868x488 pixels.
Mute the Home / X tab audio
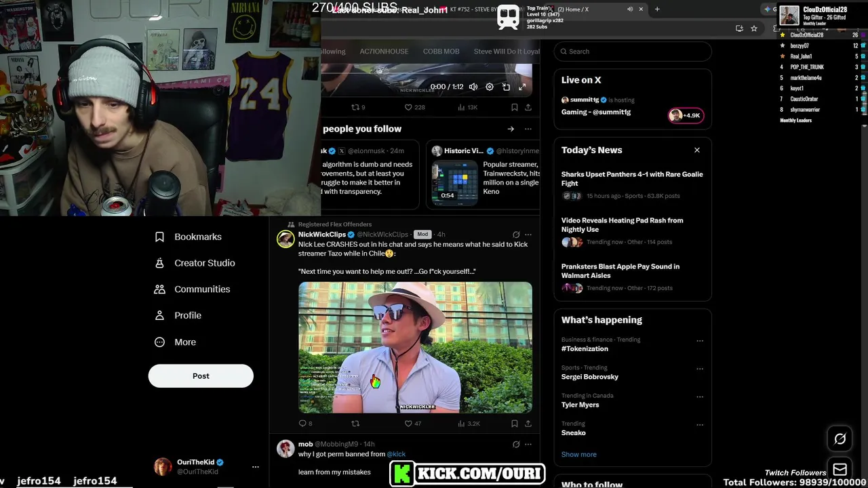630,9
